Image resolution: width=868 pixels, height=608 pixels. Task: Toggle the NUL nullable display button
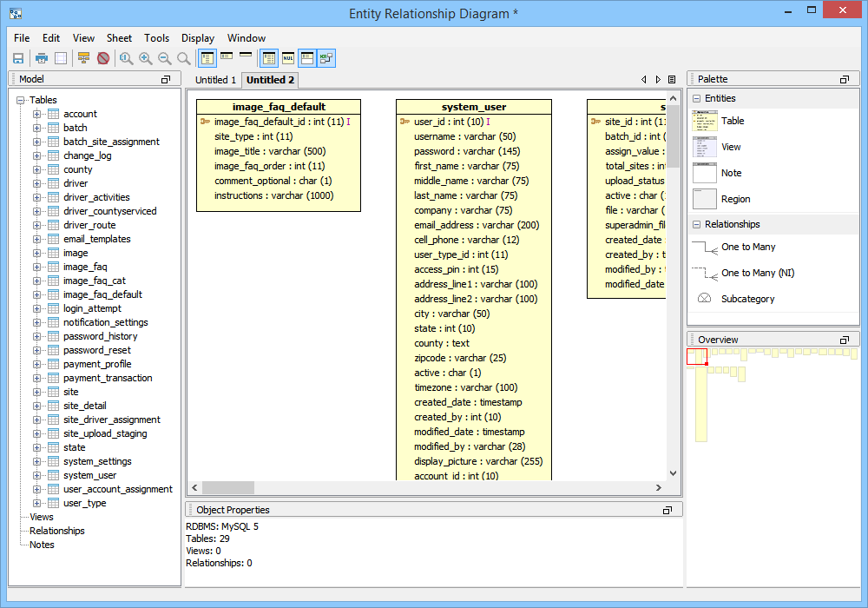(288, 58)
